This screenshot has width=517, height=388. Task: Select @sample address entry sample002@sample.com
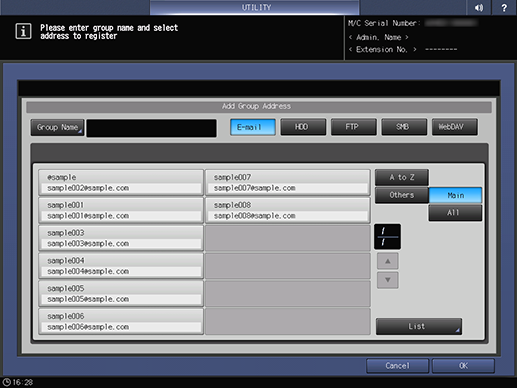(x=121, y=182)
